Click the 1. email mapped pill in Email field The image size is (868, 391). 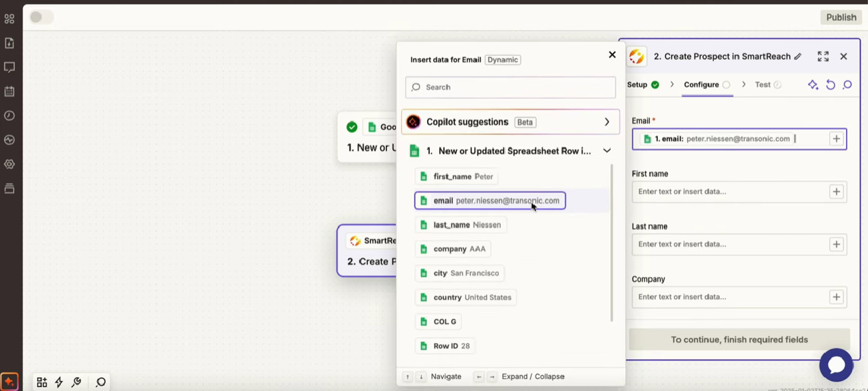716,139
